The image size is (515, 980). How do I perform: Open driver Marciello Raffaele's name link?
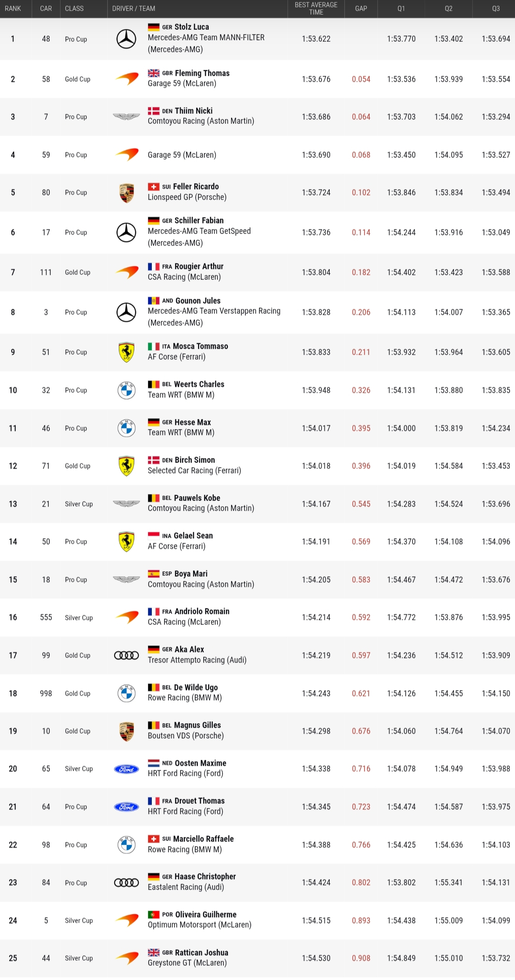click(x=203, y=839)
